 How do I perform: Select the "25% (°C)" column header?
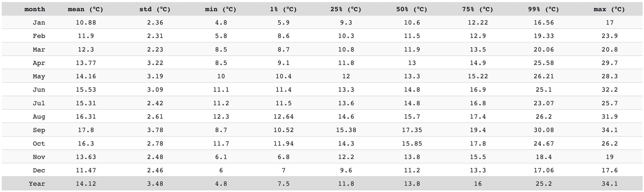(346, 9)
